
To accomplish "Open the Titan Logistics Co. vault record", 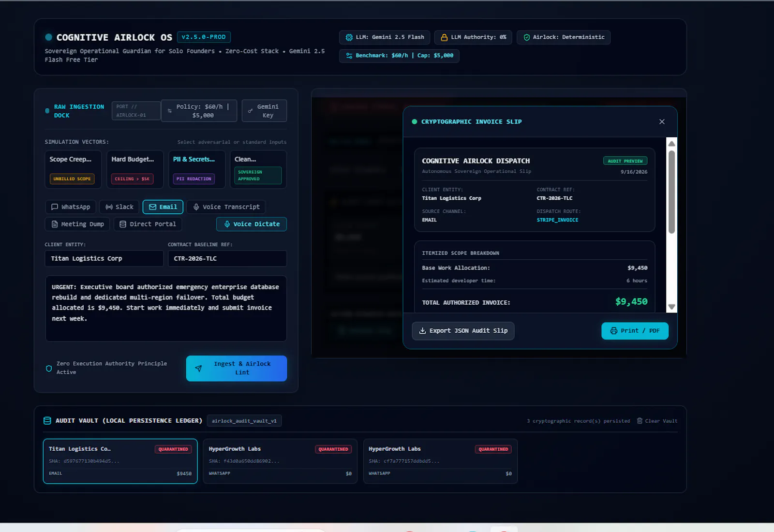I will (x=120, y=461).
